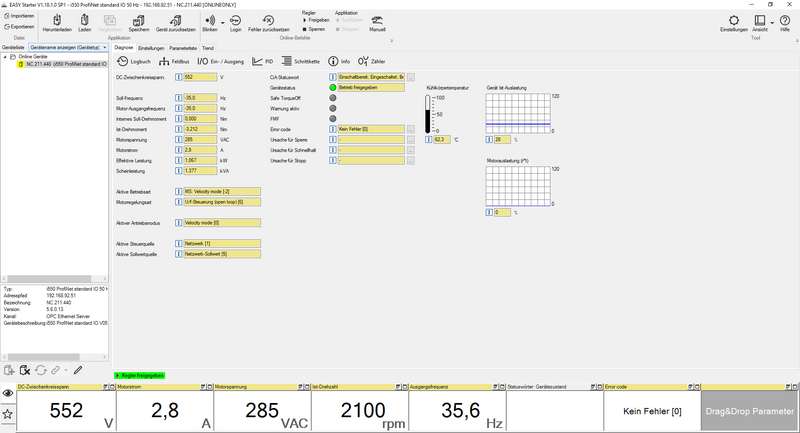Screen dimensions: 800x433
Task: Select device NC.211.440 in the tree
Action: click(x=62, y=64)
